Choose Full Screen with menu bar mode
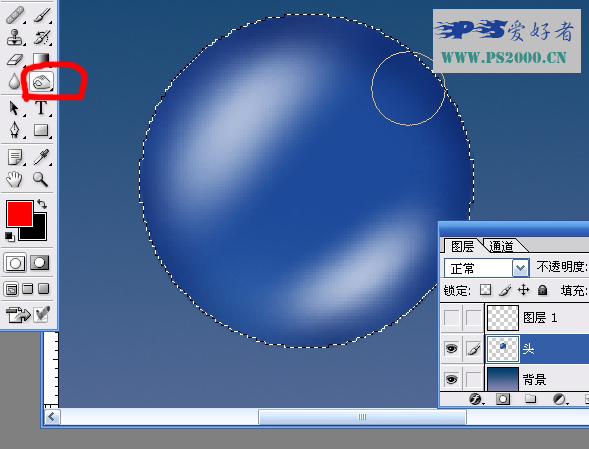This screenshot has height=449, width=589. (x=28, y=289)
